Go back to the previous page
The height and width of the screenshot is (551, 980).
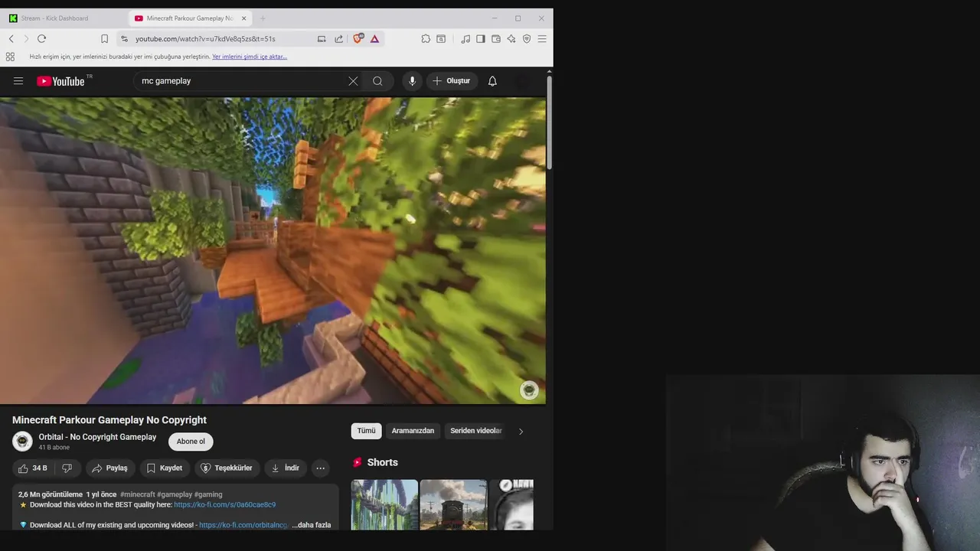[11, 39]
